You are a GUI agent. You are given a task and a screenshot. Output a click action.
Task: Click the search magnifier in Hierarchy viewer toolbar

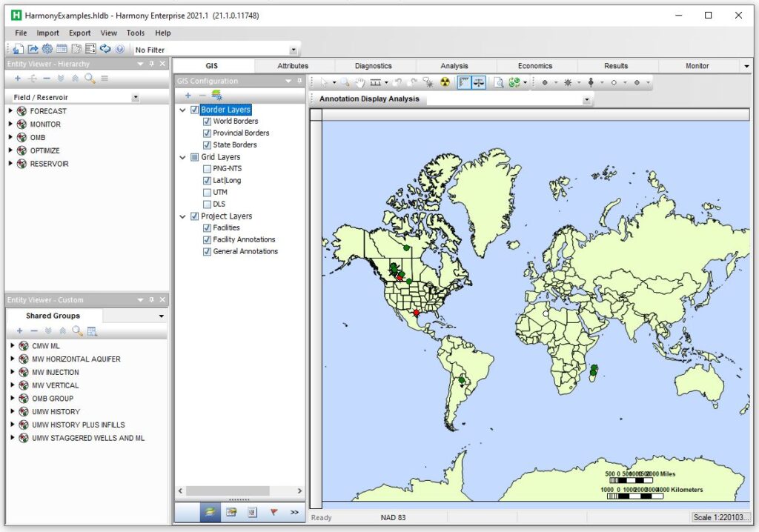90,79
